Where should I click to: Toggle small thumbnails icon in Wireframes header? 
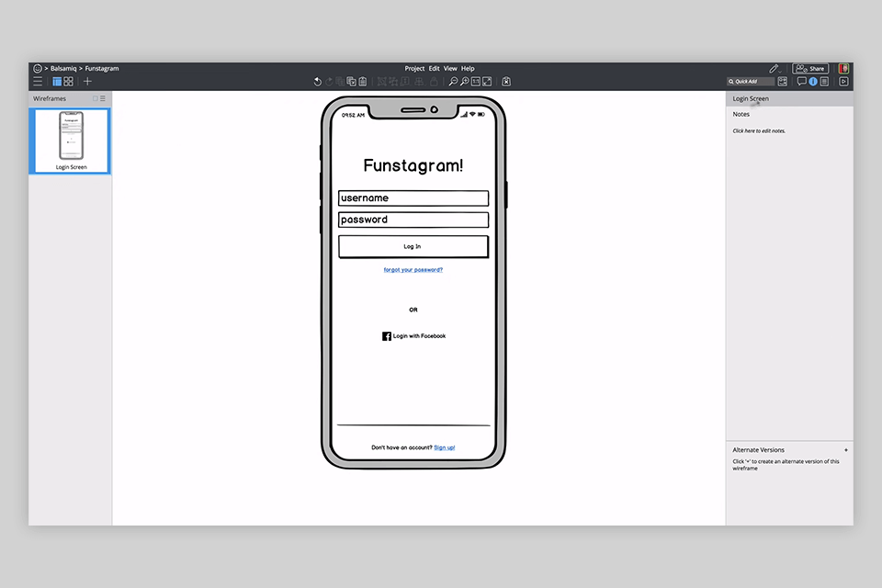pos(95,98)
